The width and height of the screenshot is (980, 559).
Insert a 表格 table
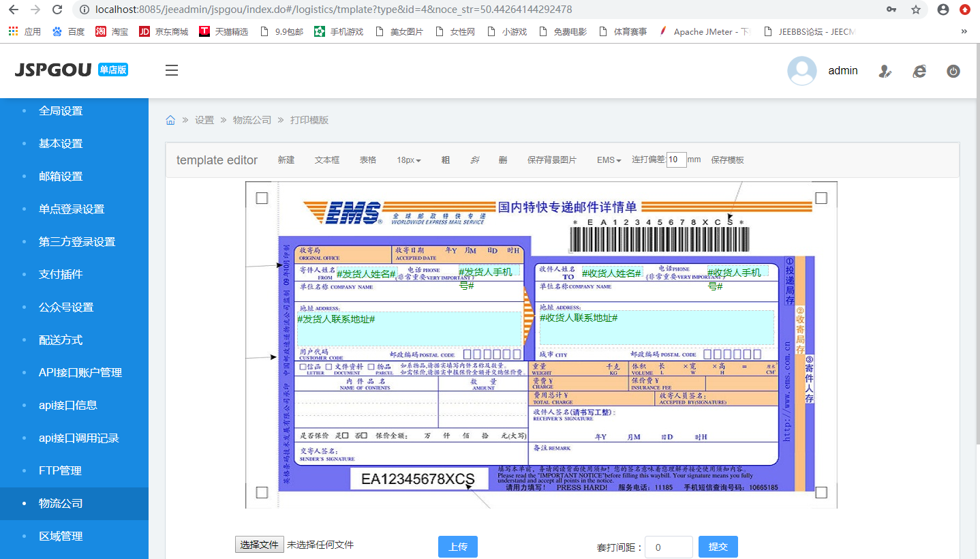click(x=368, y=160)
